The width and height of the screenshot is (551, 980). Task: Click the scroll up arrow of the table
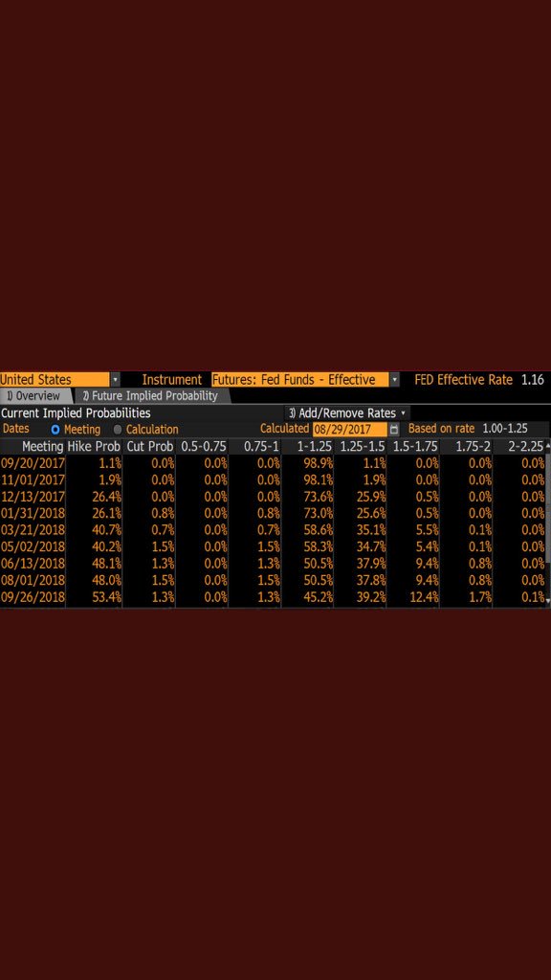point(548,447)
